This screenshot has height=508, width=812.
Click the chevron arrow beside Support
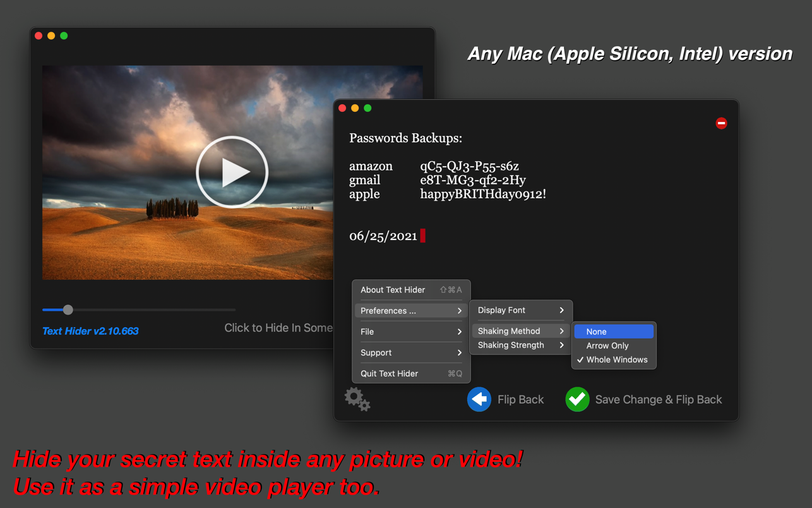tap(459, 353)
